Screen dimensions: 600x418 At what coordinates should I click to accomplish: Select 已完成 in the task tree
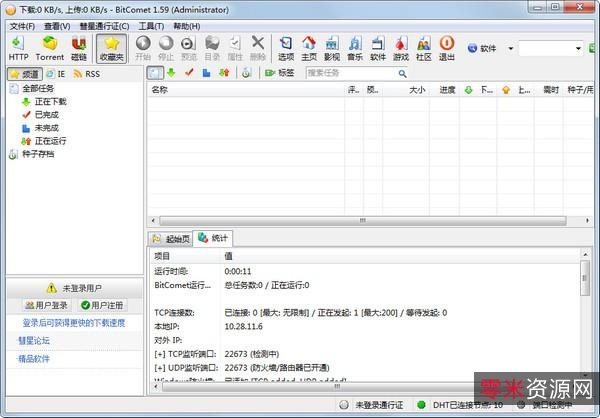[x=41, y=114]
